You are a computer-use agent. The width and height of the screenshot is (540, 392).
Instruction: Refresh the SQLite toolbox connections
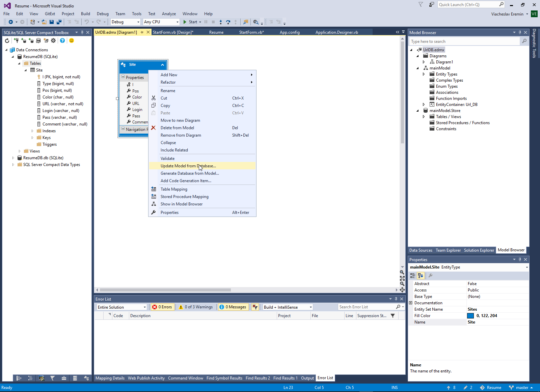pyautogui.click(x=7, y=40)
